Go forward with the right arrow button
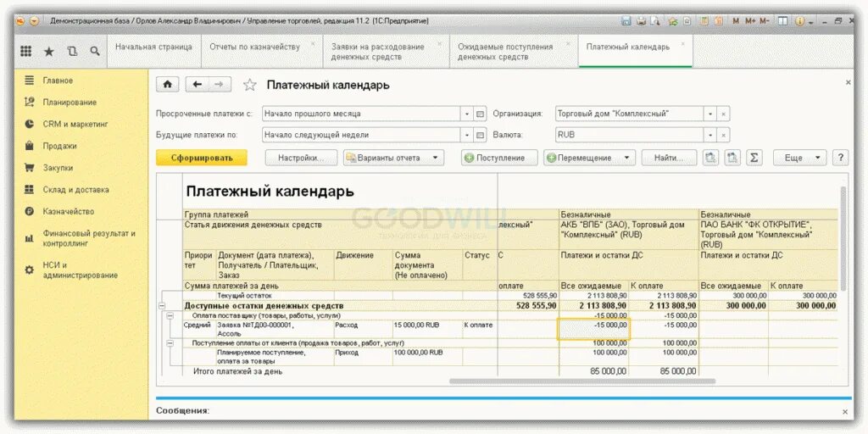 click(219, 84)
